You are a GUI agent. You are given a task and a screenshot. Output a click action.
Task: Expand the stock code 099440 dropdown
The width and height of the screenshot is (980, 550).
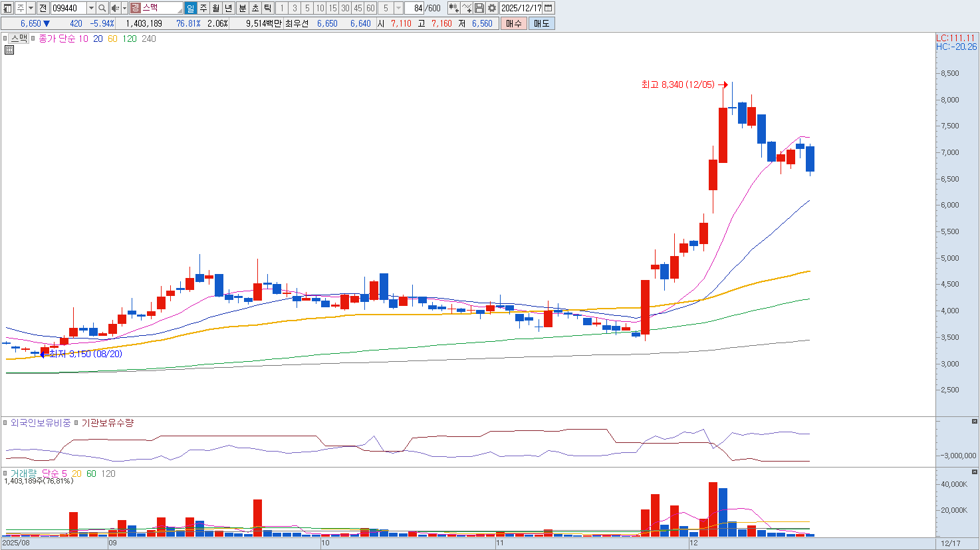(x=91, y=8)
